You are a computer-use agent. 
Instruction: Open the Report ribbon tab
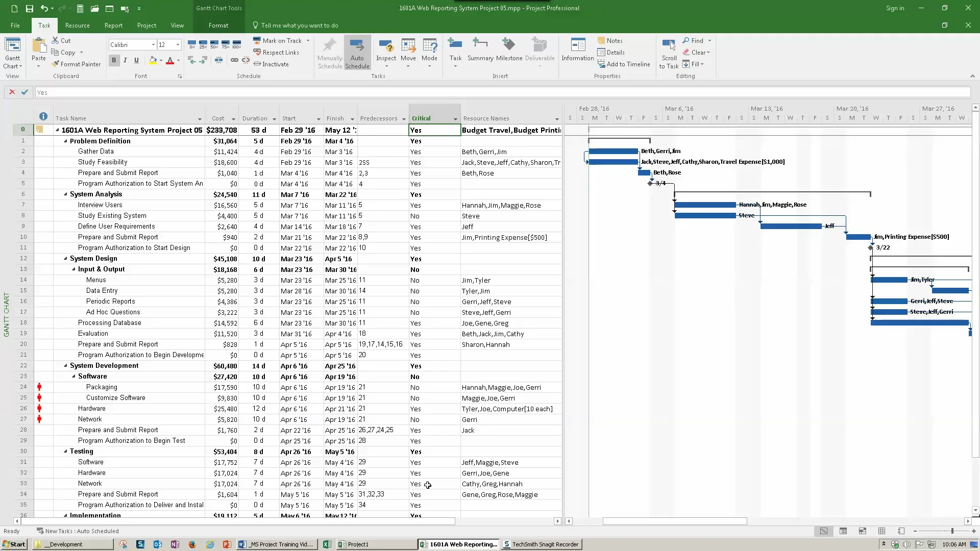[113, 26]
